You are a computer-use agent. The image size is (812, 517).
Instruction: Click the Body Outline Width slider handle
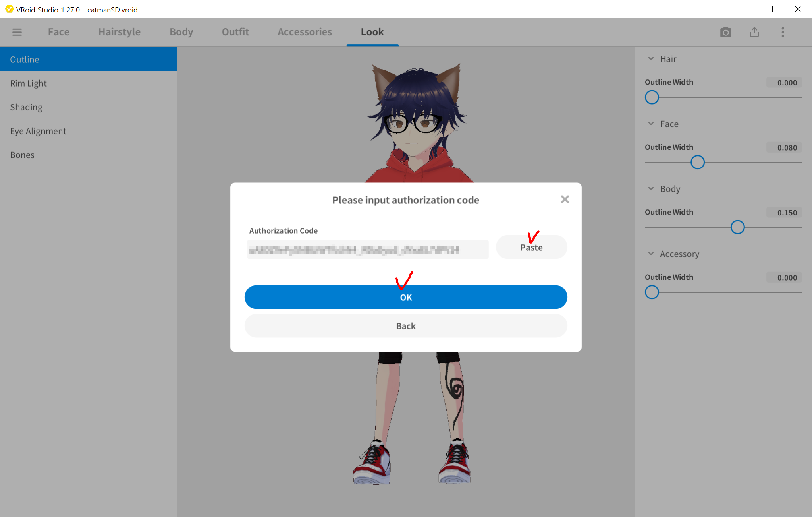[737, 227]
